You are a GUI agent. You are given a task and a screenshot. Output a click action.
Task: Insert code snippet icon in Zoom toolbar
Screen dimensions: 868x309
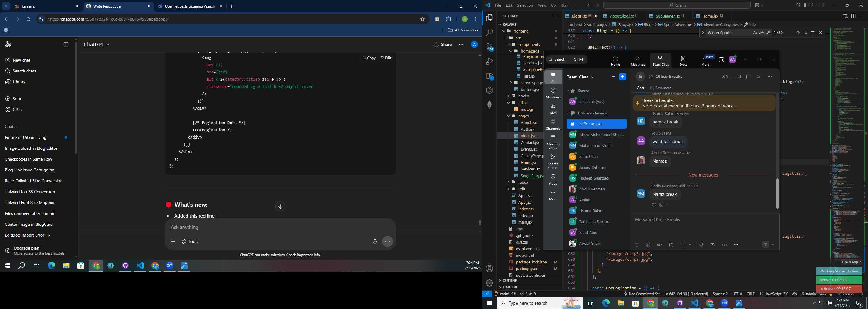coord(725,245)
